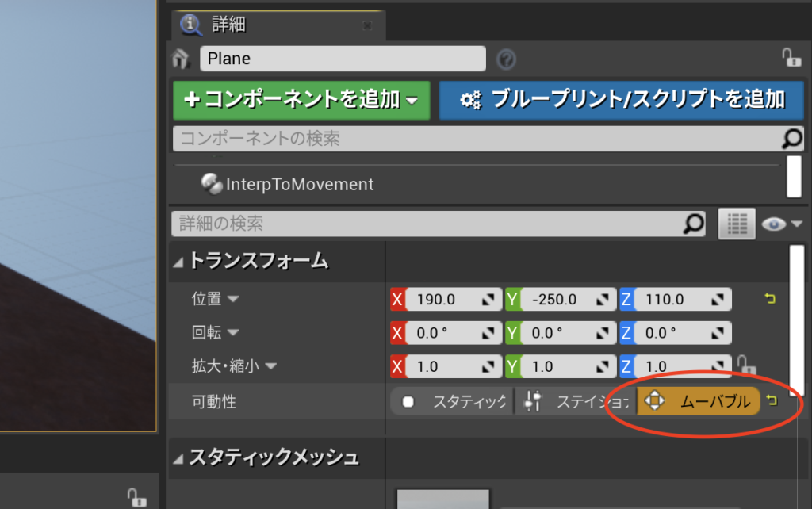Select InterpToMovement in the component list
The width and height of the screenshot is (812, 509).
(299, 184)
